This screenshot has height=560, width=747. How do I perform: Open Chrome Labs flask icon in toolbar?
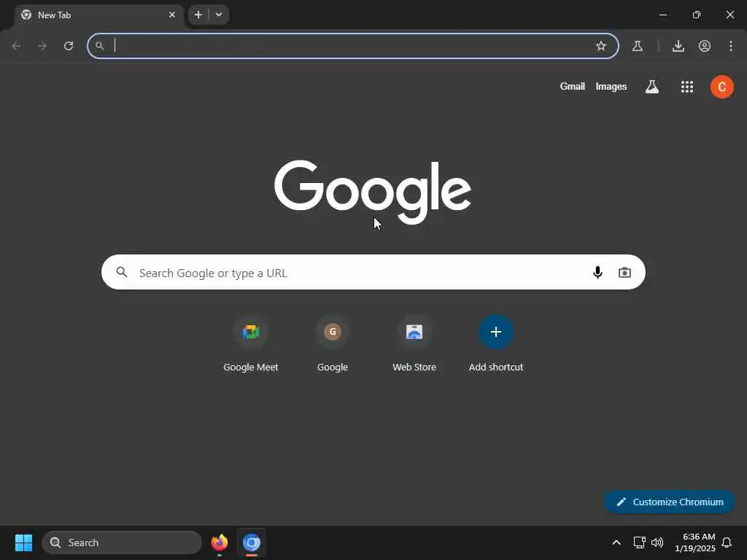click(x=638, y=46)
